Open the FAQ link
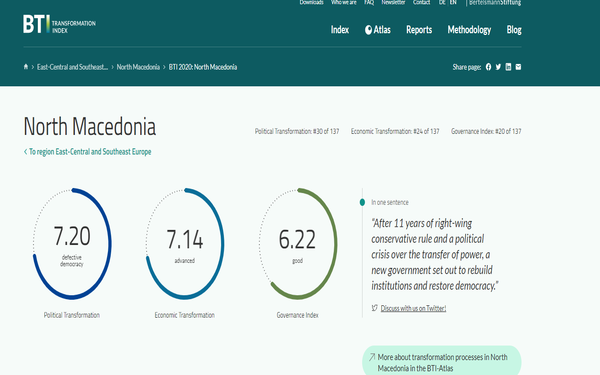The height and width of the screenshot is (375, 600). point(369,2)
